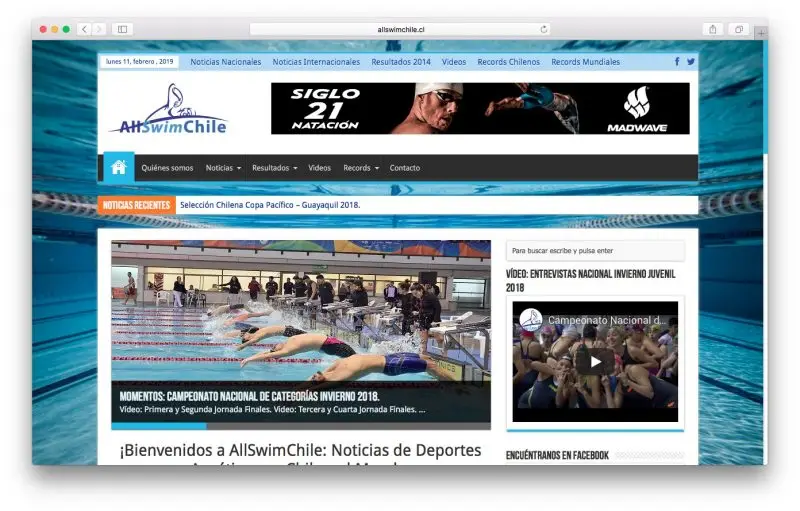Screen dimensions: 800x511
Task: Go back with Safari's back arrow
Action: (84, 30)
